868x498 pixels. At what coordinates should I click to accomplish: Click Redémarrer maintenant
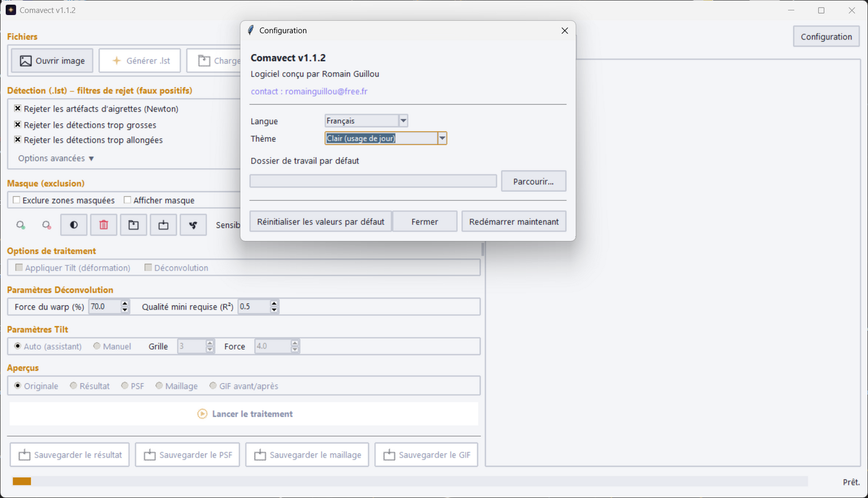pos(514,222)
